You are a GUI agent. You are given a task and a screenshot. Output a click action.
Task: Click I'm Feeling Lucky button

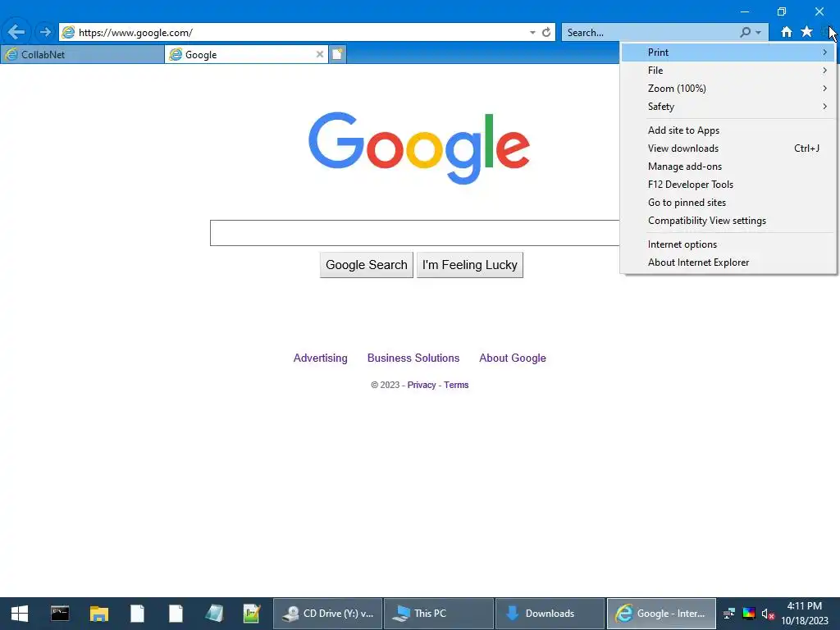tap(470, 265)
